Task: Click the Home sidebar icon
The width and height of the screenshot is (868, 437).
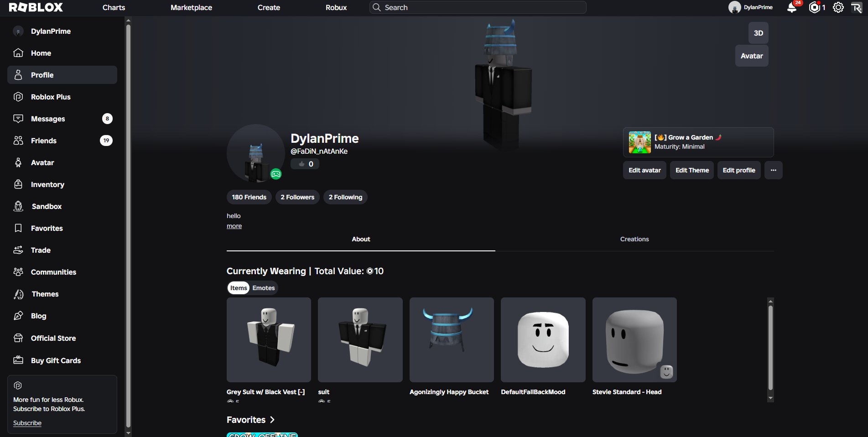Action: [x=18, y=53]
